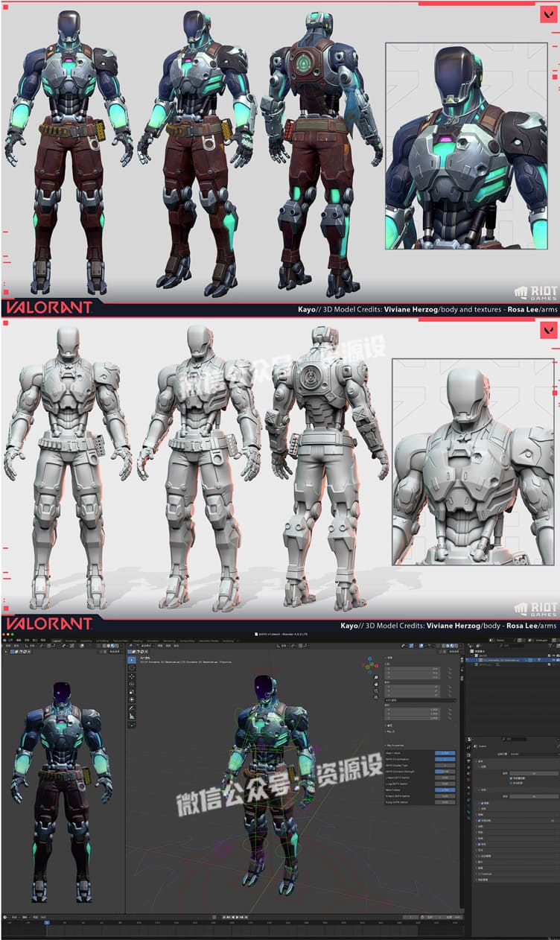Open the XYZ Euler rotation mode dropdown

pos(420,700)
